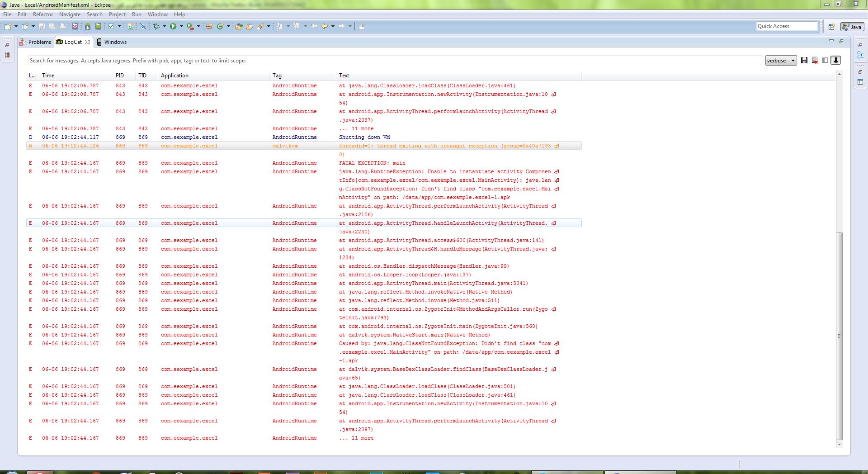The height and width of the screenshot is (474, 868).
Task: Click the Android Lint check icon
Action: (x=111, y=26)
